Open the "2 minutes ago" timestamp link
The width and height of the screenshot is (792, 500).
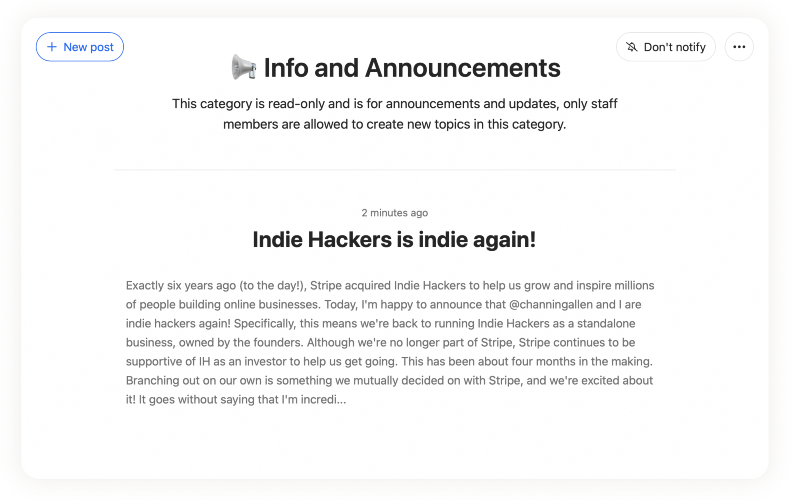(x=395, y=213)
